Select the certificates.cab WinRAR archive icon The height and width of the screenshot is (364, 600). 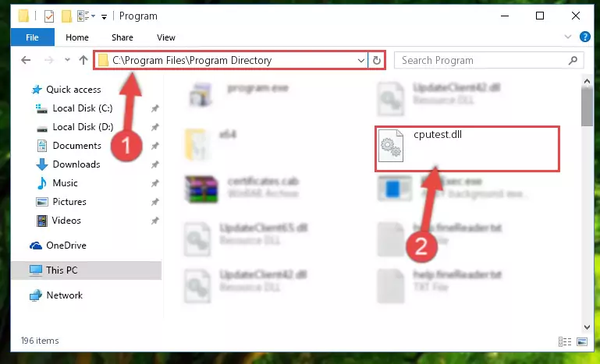click(x=201, y=189)
